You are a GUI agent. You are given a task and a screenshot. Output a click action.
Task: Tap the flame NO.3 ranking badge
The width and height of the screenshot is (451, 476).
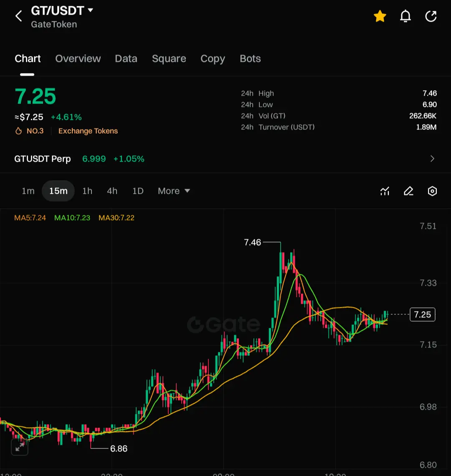pyautogui.click(x=30, y=131)
